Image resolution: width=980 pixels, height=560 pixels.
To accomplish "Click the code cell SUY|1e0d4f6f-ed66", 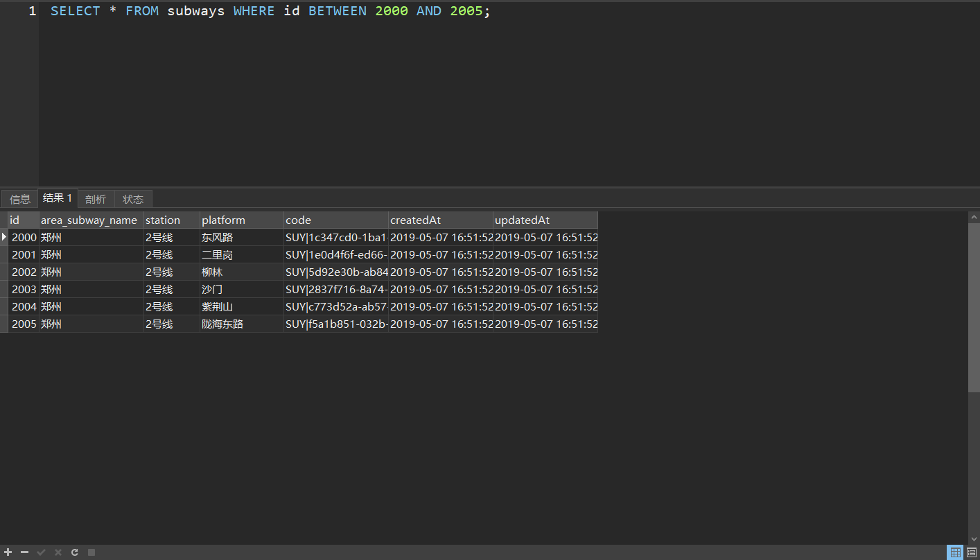I will pyautogui.click(x=336, y=255).
